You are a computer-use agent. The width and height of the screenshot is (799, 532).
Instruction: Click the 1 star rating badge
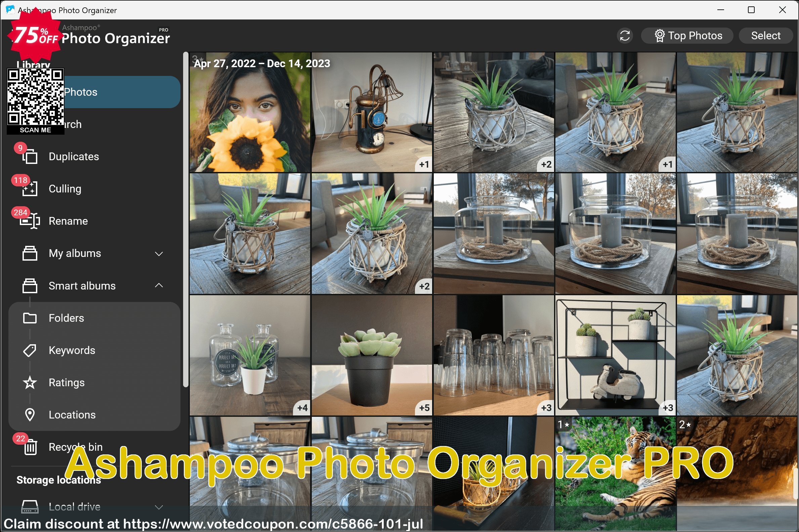(563, 425)
